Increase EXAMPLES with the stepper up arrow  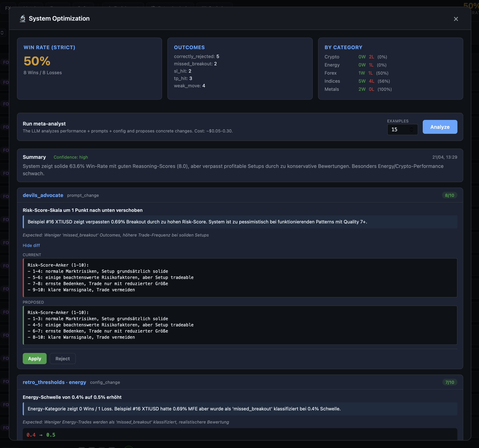pos(412,128)
